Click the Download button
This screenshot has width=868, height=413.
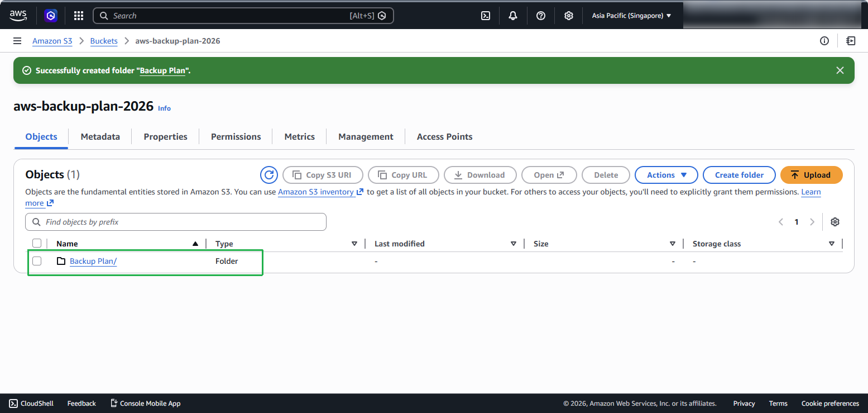[480, 175]
